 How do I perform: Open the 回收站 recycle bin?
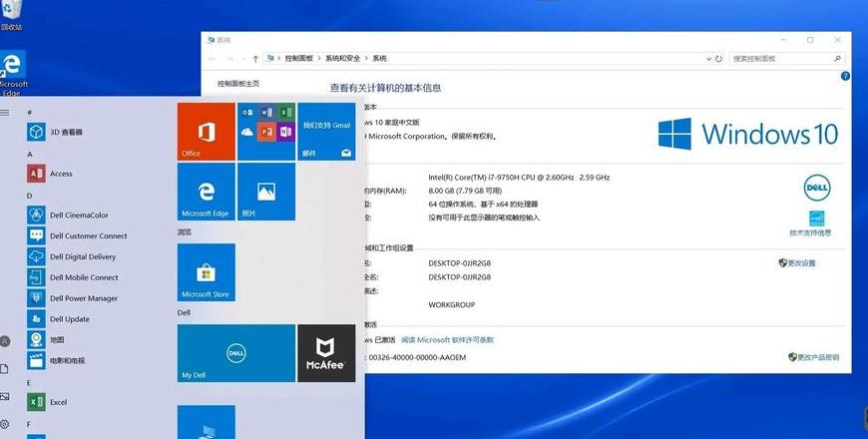tap(12, 14)
